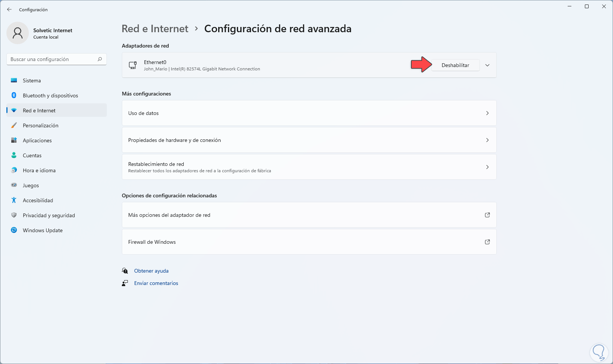Open Hora e idioma settings

[39, 170]
